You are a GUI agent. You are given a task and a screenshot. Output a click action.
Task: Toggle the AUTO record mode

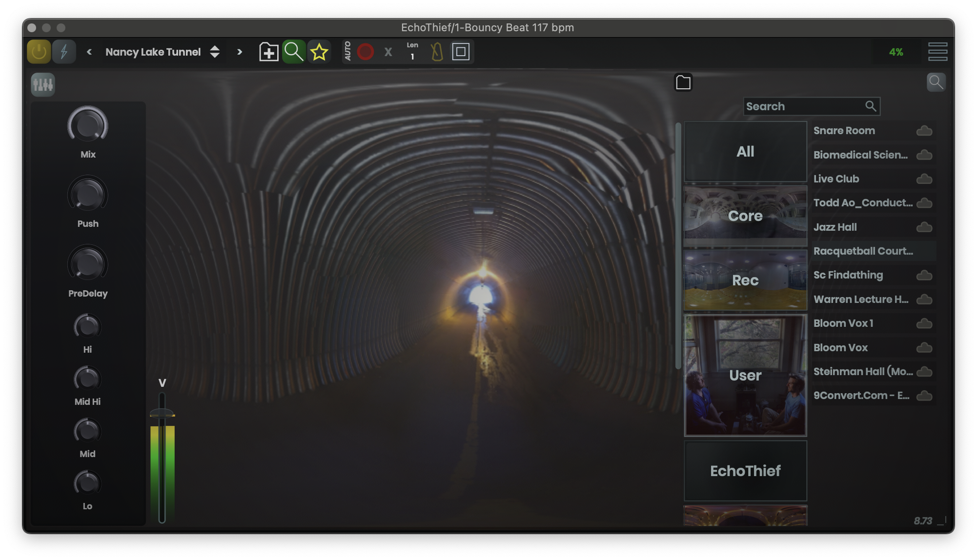click(347, 51)
